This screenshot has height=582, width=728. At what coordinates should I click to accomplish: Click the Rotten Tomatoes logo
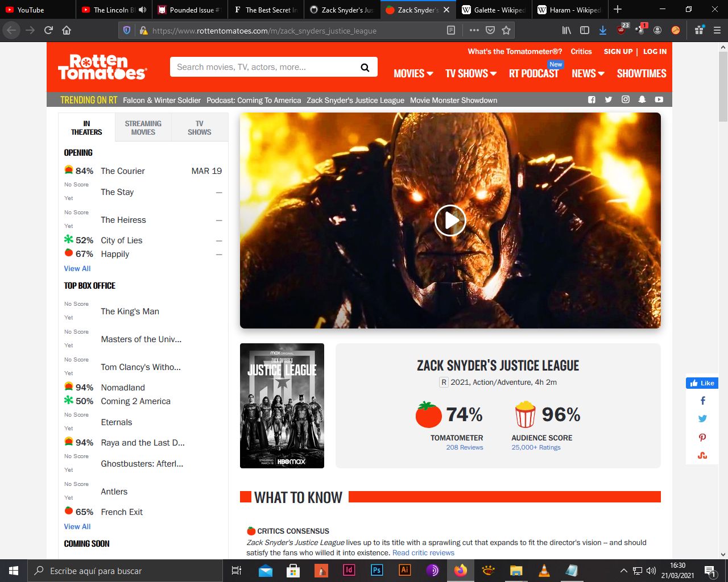102,67
